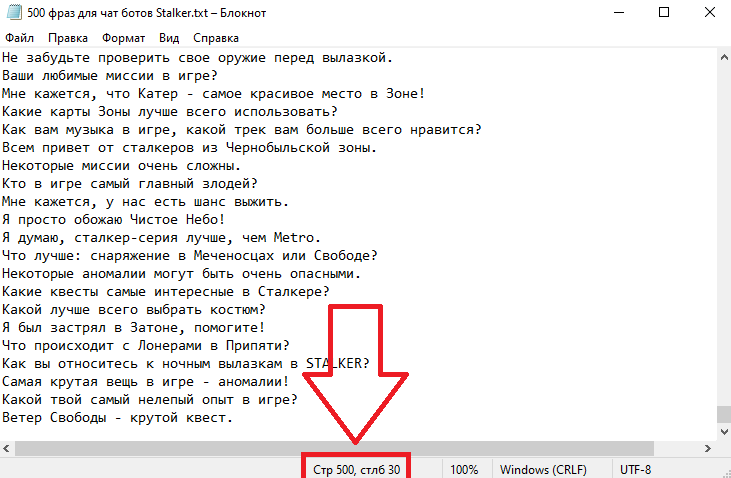
Task: Click line about ночным вылазкам в STALKER
Action: (186, 364)
